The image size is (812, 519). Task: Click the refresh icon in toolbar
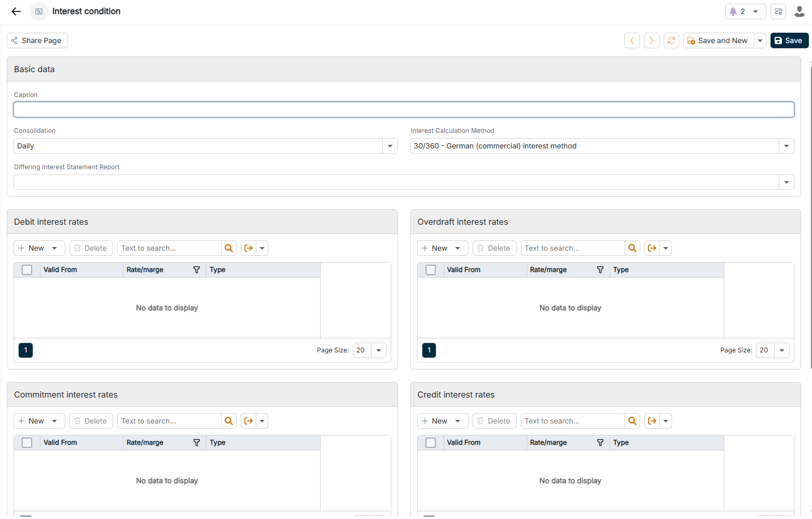(671, 40)
